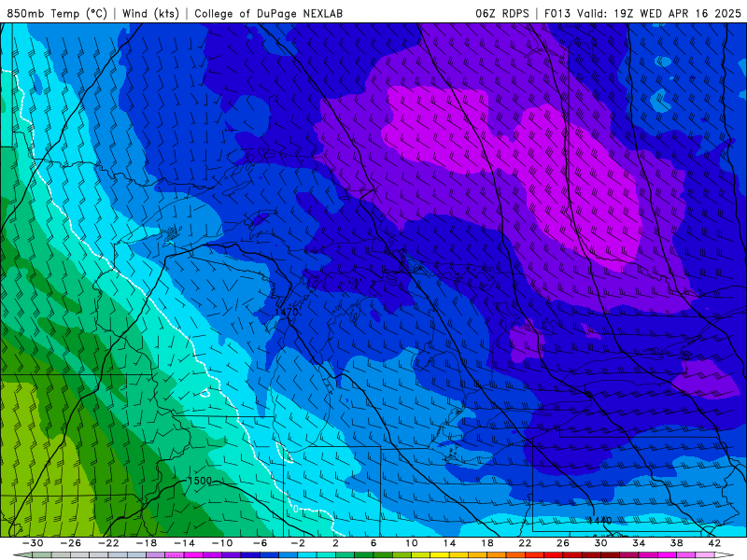747x560 pixels.
Task: Click the 14 colorbar scale label
Action: click(449, 543)
